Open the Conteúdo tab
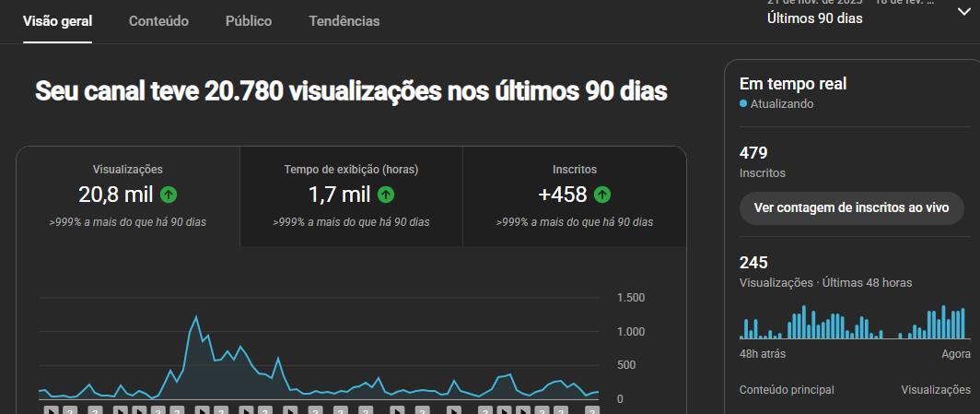Screen dimensions: 980x414 click(158, 21)
